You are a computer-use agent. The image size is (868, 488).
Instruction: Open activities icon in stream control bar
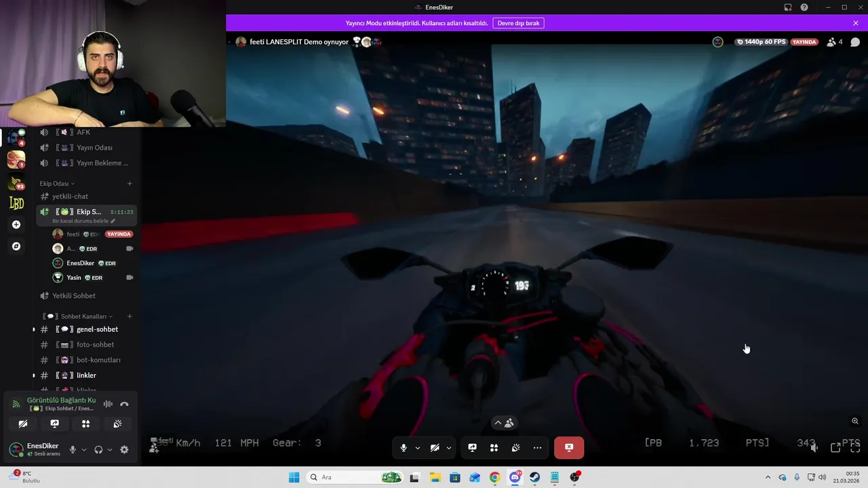point(494,447)
